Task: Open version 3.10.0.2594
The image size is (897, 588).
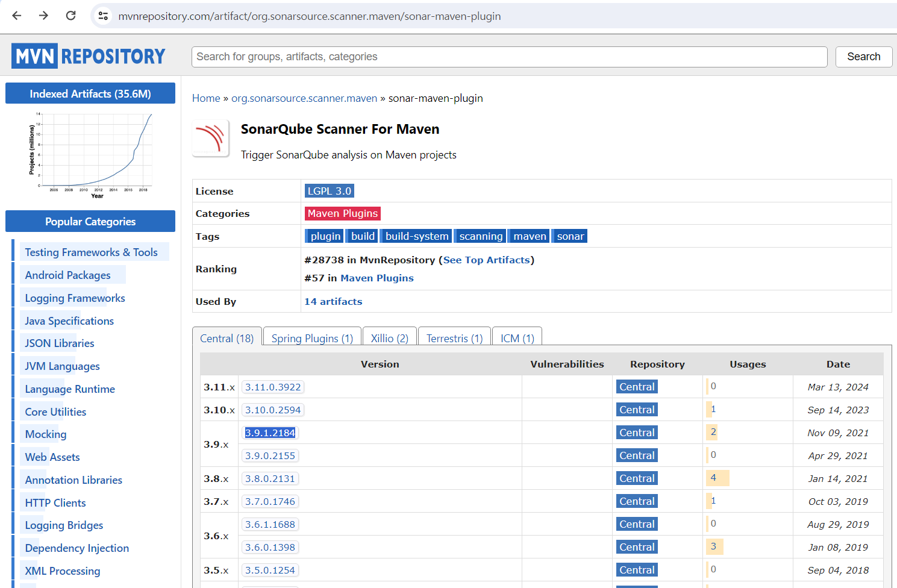Action: [x=273, y=410]
